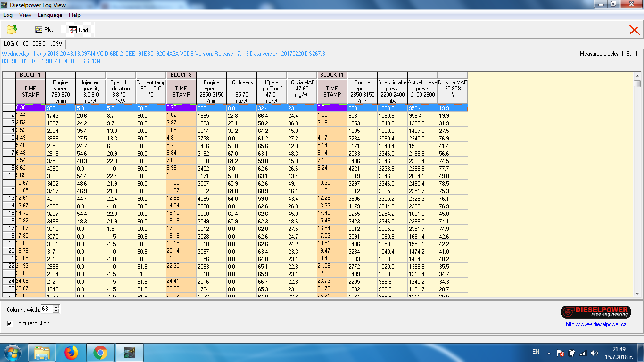Screen dimensions: 644x362
Task: Increase Columns width with the up arrow
Action: 56,307
